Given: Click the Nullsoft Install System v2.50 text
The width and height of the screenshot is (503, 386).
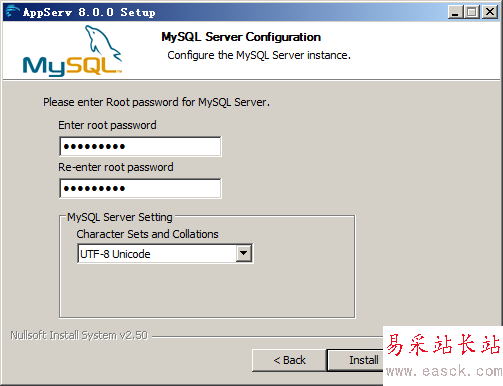Looking at the screenshot, I should pos(79,335).
